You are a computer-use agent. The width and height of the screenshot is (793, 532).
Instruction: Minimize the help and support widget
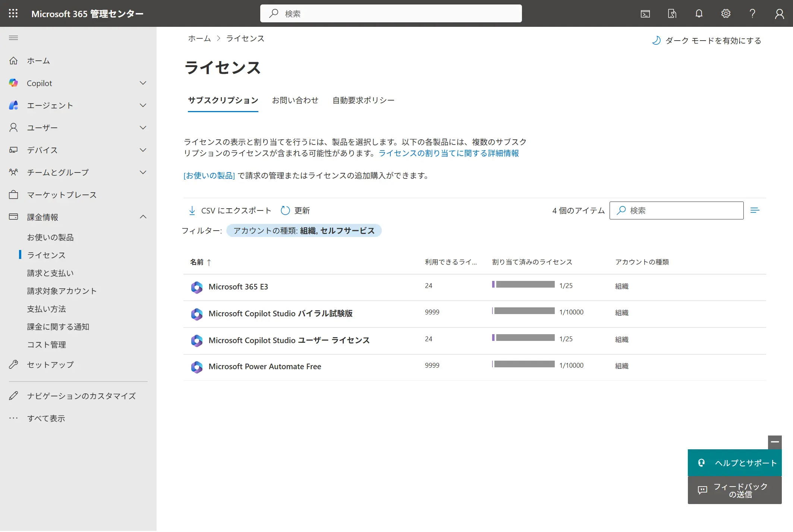coord(775,442)
